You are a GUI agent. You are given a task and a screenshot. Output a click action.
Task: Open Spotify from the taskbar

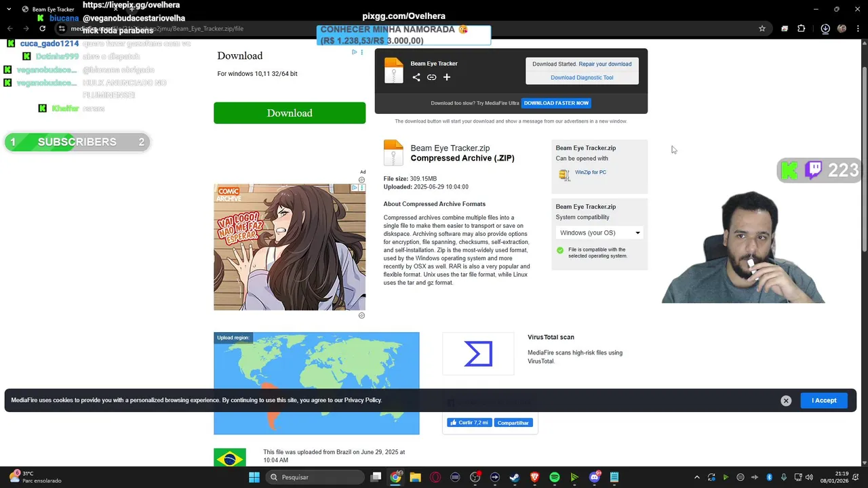pyautogui.click(x=554, y=477)
